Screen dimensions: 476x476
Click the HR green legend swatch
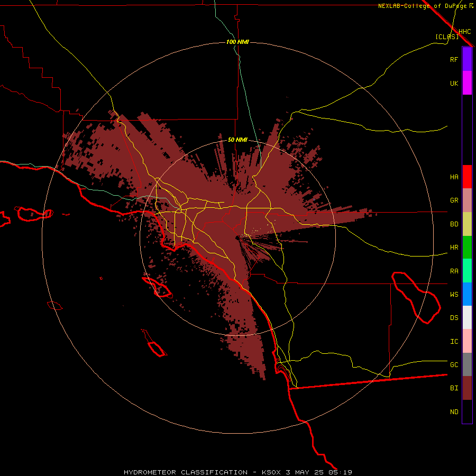click(467, 248)
